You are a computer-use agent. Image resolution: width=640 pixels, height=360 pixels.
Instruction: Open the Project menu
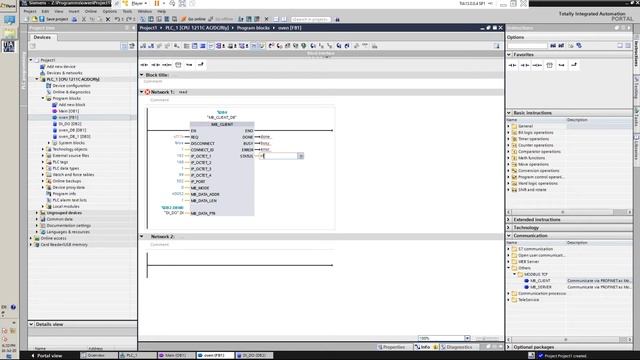(x=30, y=11)
